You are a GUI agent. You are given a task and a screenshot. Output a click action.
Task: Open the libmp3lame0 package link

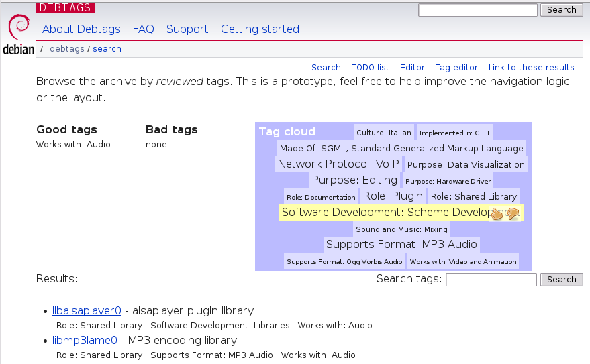85,340
